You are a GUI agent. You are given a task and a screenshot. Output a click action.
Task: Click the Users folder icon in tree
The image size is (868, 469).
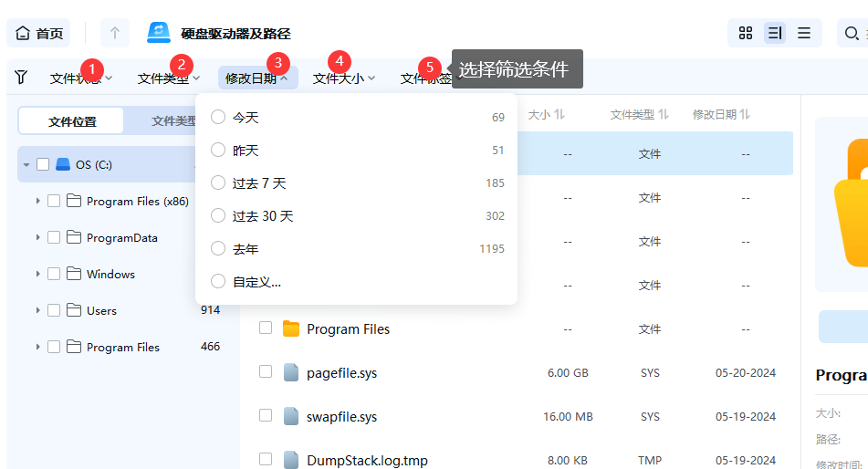74,310
